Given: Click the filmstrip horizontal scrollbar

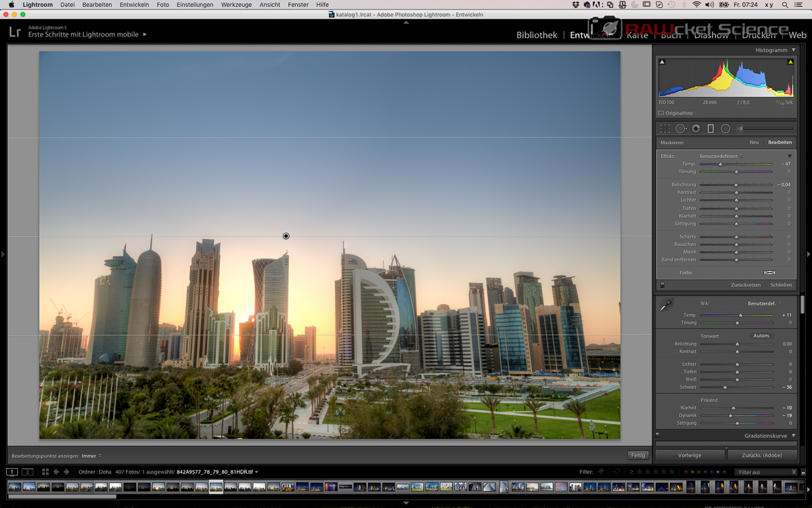Looking at the screenshot, I should (62, 496).
